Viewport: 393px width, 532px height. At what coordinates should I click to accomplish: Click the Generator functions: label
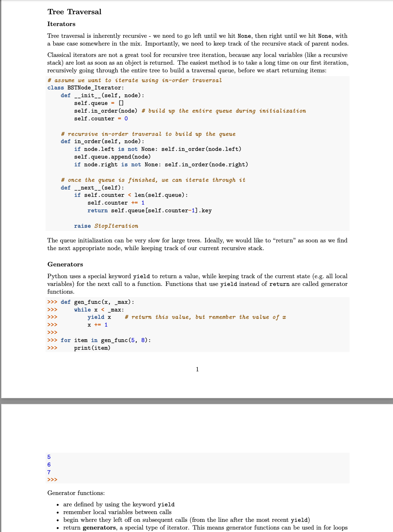coord(76,493)
